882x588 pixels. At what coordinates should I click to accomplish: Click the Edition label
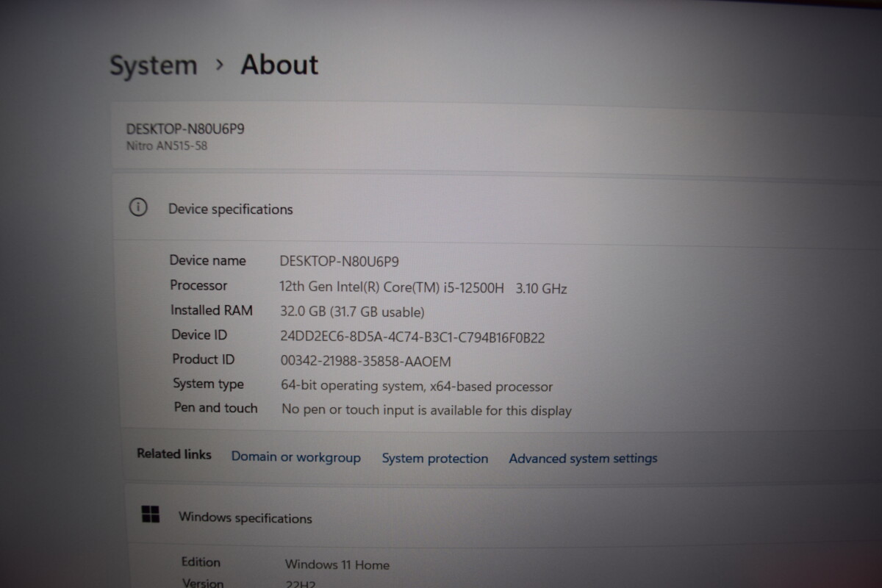[x=201, y=562]
